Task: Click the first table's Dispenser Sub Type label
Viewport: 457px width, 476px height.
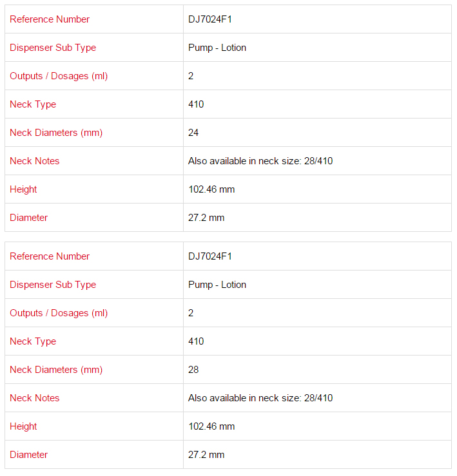Action: [x=53, y=48]
